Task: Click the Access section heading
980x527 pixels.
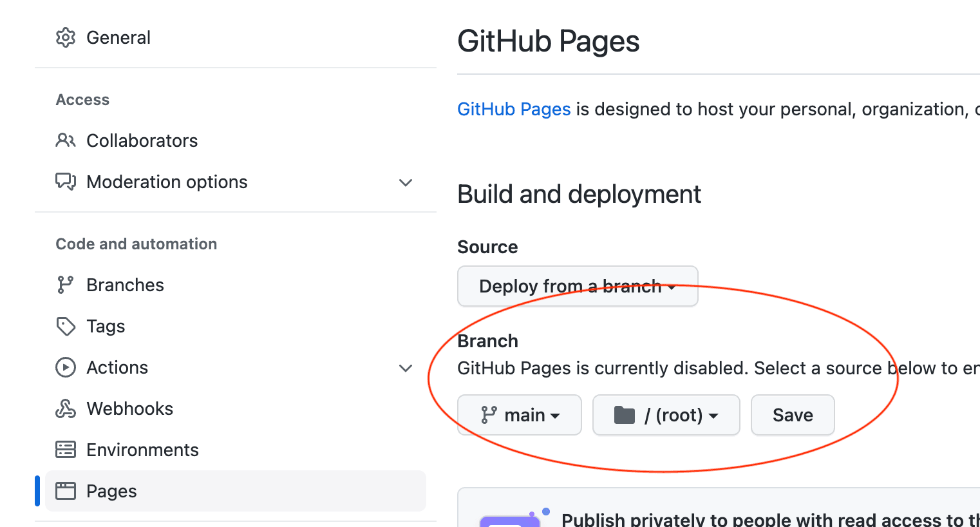Action: (x=82, y=100)
